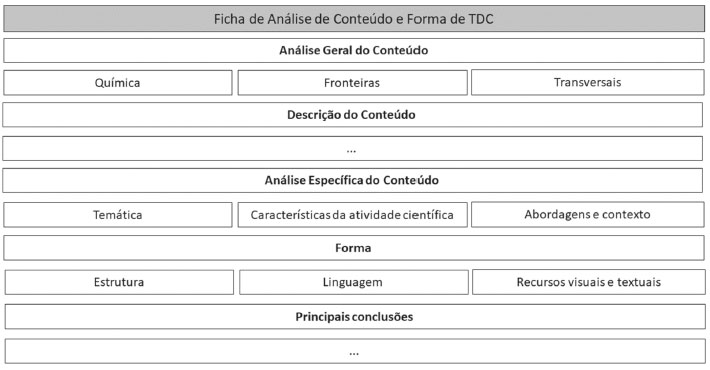Select the Estrutura box
710x370 pixels.
point(119,282)
